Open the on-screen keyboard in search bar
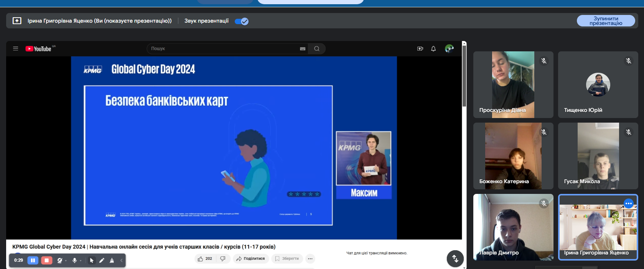The image size is (644, 269). click(303, 49)
